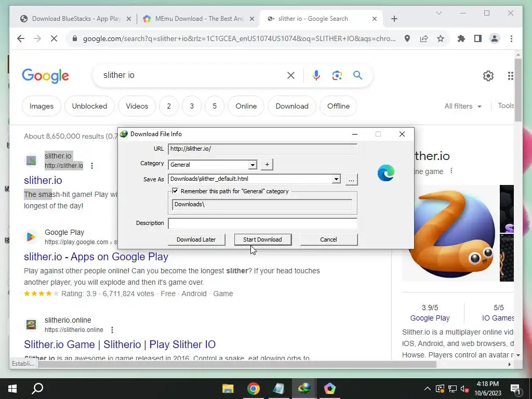The height and width of the screenshot is (399, 532).
Task: Select the Online filter chip
Action: coord(246,106)
